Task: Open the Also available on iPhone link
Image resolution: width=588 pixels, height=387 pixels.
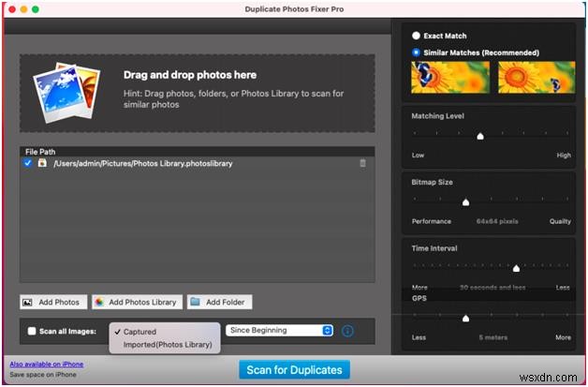Action: pos(47,365)
